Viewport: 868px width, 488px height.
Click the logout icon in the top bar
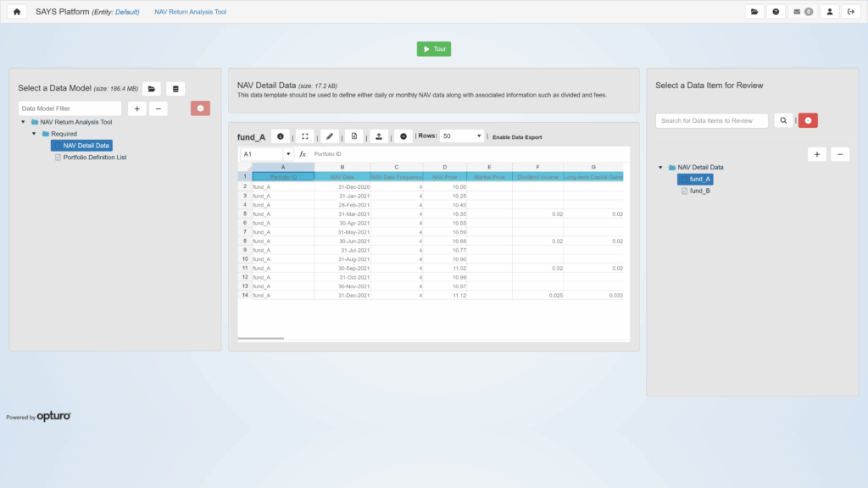tap(851, 12)
